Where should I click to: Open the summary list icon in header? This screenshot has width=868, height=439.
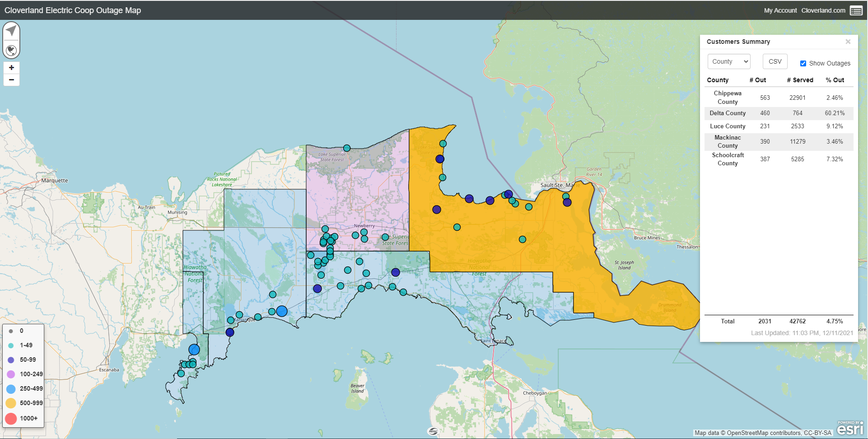(856, 10)
